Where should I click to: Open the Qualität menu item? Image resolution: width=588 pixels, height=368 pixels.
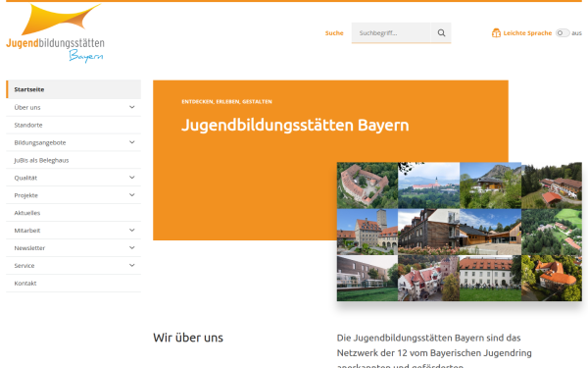point(25,178)
